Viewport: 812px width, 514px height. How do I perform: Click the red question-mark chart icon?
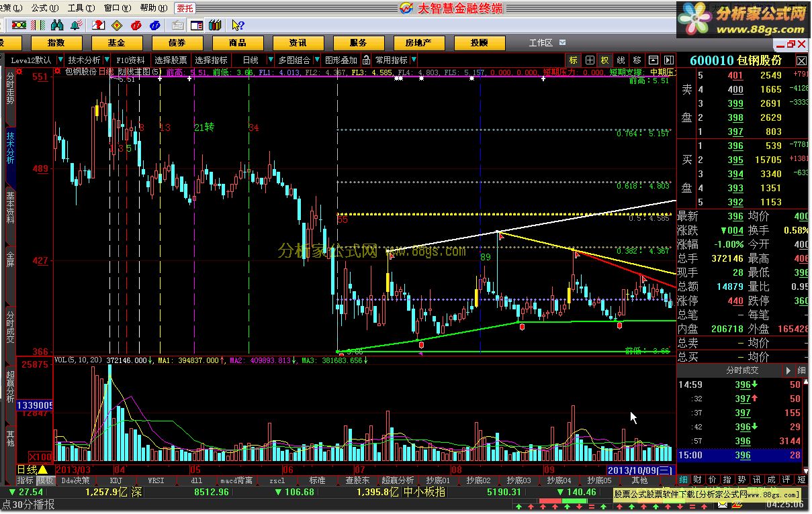coord(98,25)
